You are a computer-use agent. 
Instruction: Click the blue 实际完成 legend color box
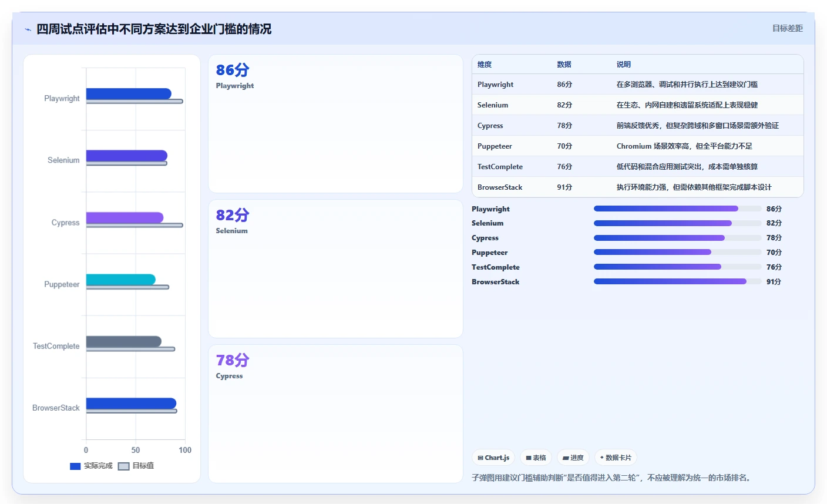coord(75,466)
